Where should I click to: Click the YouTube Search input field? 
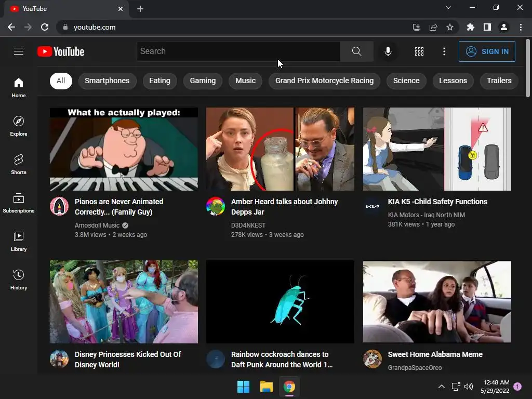pyautogui.click(x=238, y=51)
